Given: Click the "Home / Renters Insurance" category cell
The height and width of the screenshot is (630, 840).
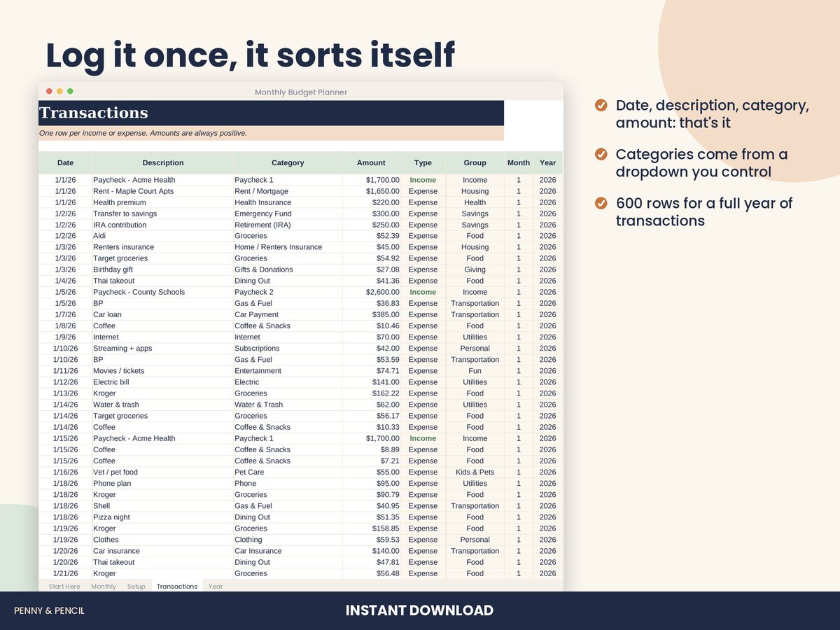Looking at the screenshot, I should click(288, 247).
